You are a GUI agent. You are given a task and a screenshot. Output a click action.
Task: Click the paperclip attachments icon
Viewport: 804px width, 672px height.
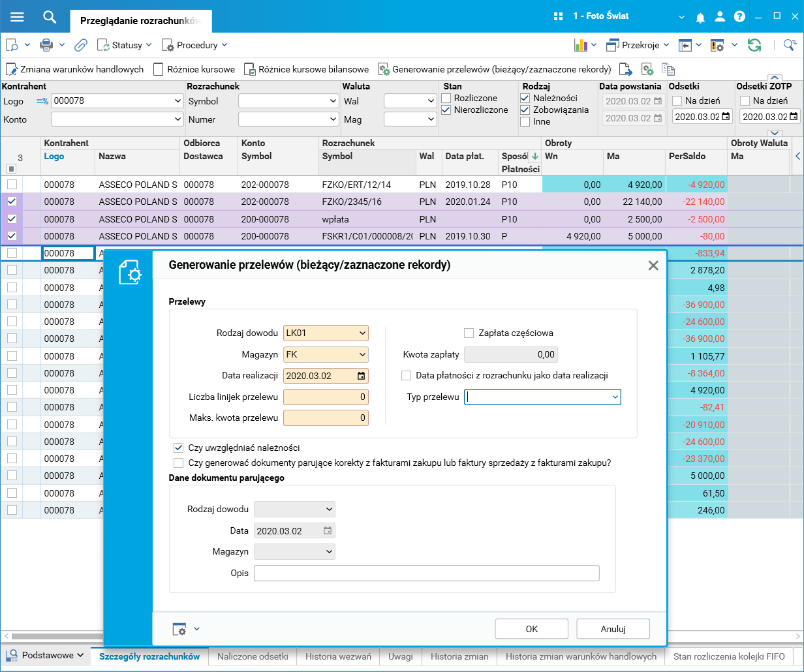[81, 45]
